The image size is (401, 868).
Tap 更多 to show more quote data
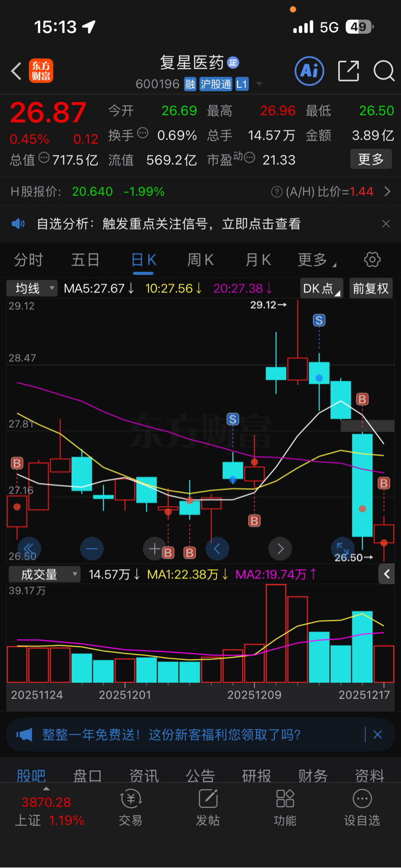[371, 159]
